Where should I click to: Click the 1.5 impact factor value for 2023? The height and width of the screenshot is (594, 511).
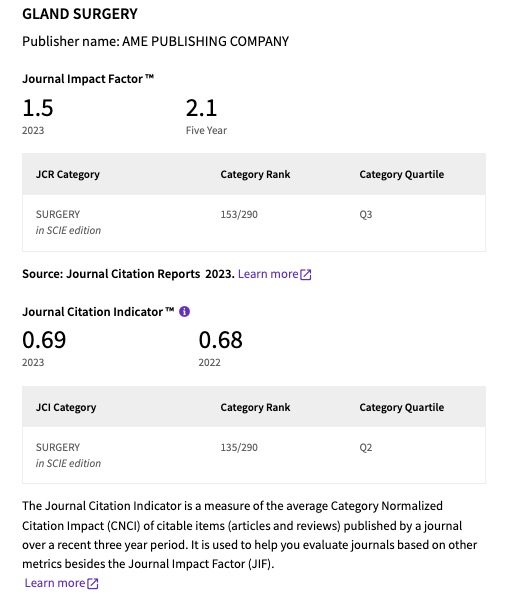[x=38, y=108]
